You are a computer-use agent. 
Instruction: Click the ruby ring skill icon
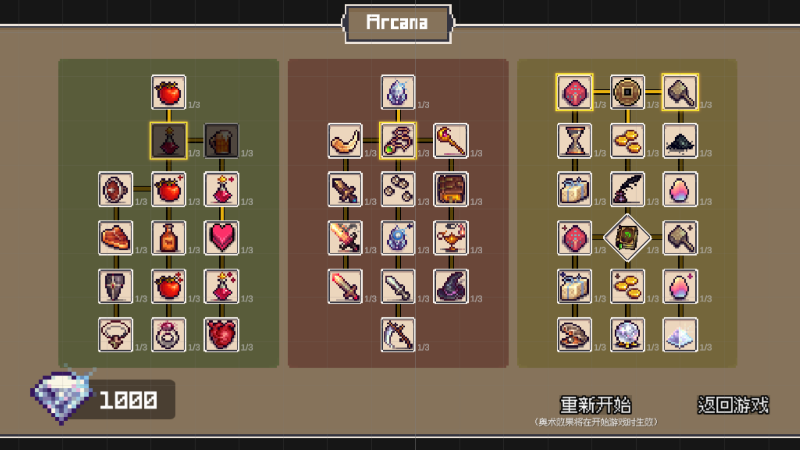tap(168, 335)
